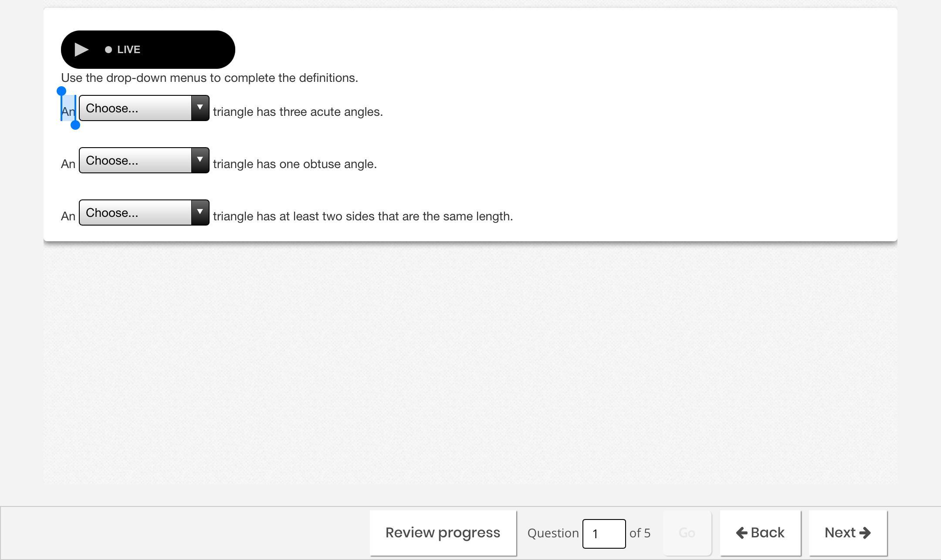Focus the Question number input field
Image resolution: width=941 pixels, height=560 pixels.
(604, 533)
